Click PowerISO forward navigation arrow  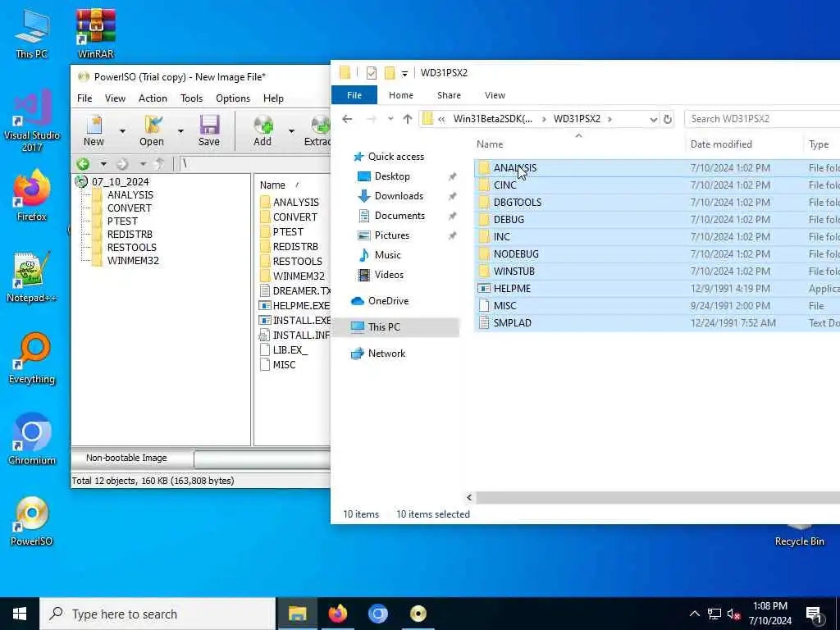click(122, 164)
